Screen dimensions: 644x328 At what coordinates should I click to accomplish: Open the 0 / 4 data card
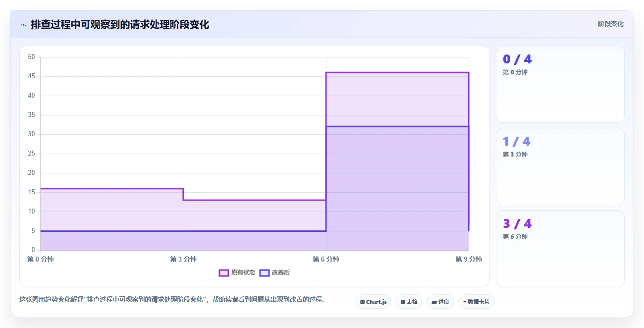click(560, 84)
